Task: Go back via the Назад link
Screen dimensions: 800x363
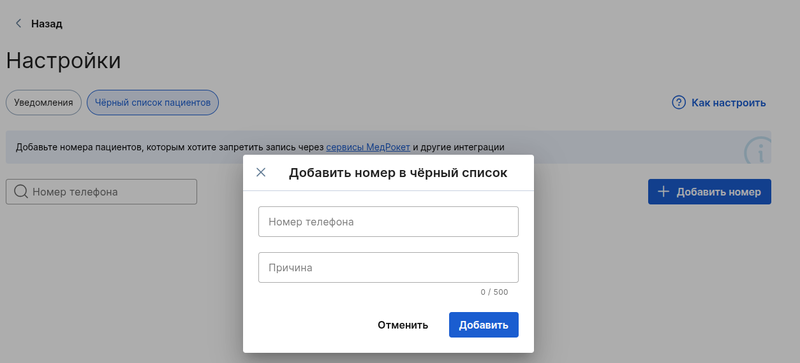Action: coord(46,23)
